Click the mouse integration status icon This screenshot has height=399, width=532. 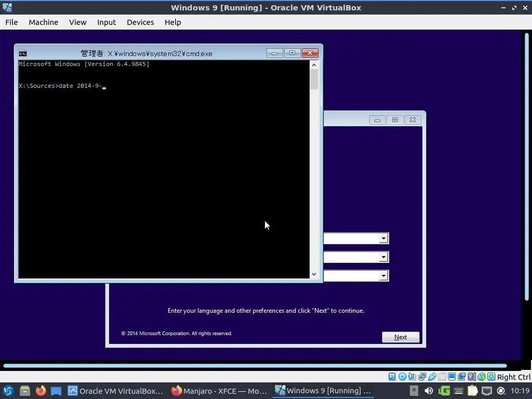tap(481, 377)
